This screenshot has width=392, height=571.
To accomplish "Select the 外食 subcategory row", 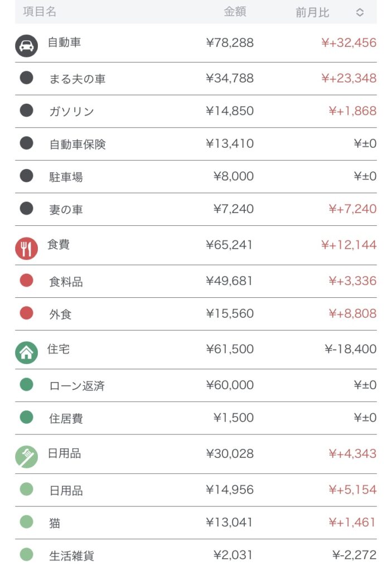I will pyautogui.click(x=60, y=314).
